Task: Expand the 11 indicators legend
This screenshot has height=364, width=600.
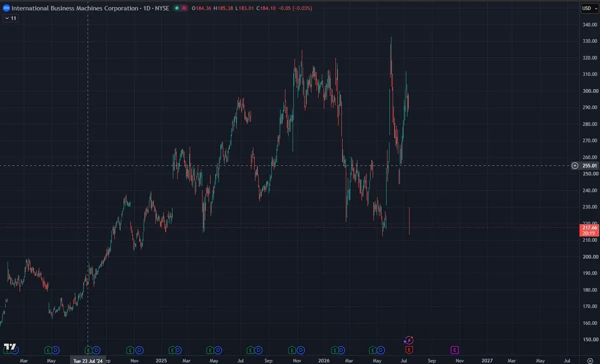Action: pos(10,18)
